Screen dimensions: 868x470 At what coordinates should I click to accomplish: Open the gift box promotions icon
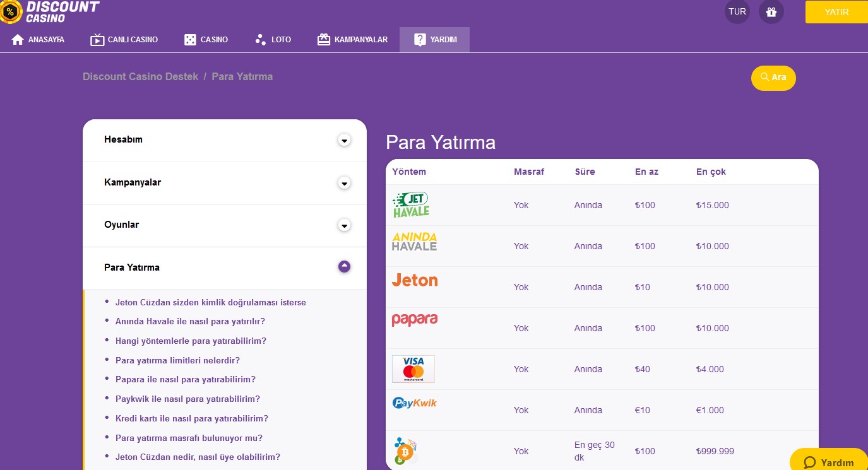tap(771, 11)
